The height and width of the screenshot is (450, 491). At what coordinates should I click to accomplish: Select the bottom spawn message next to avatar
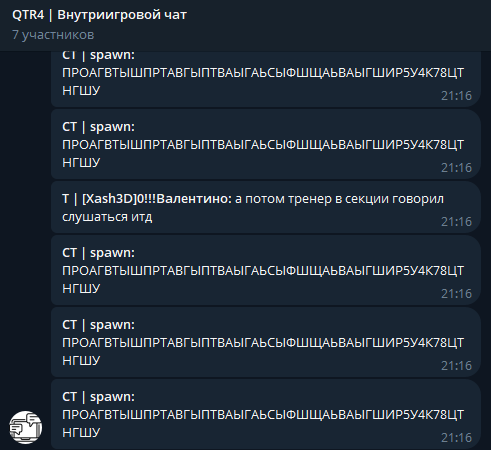click(x=266, y=414)
